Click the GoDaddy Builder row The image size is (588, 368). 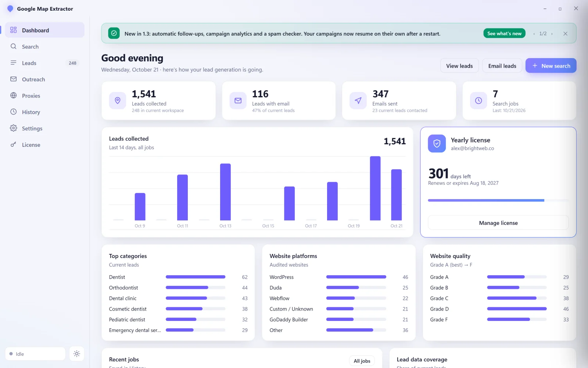(339, 319)
